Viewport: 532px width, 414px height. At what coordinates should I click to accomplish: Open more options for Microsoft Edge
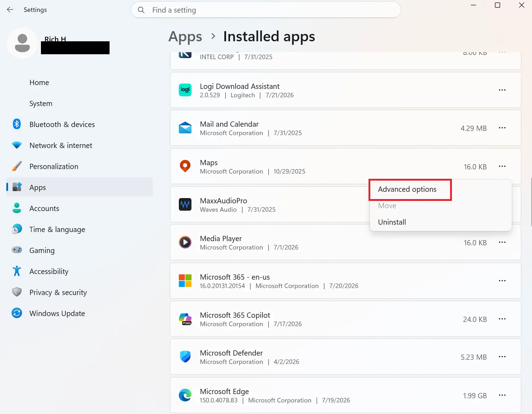(502, 395)
